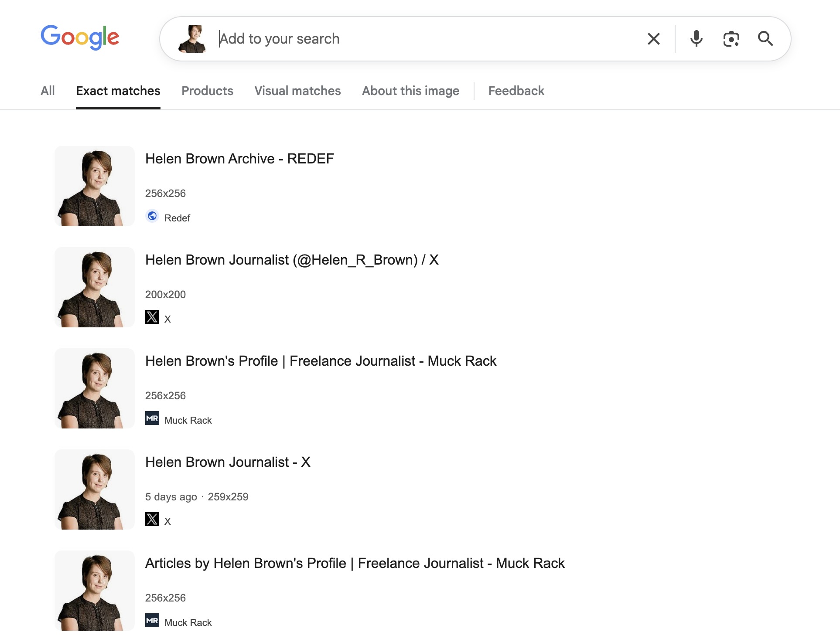The height and width of the screenshot is (639, 840).
Task: Click MR favicon under 'Articles by' result
Action: 152,620
